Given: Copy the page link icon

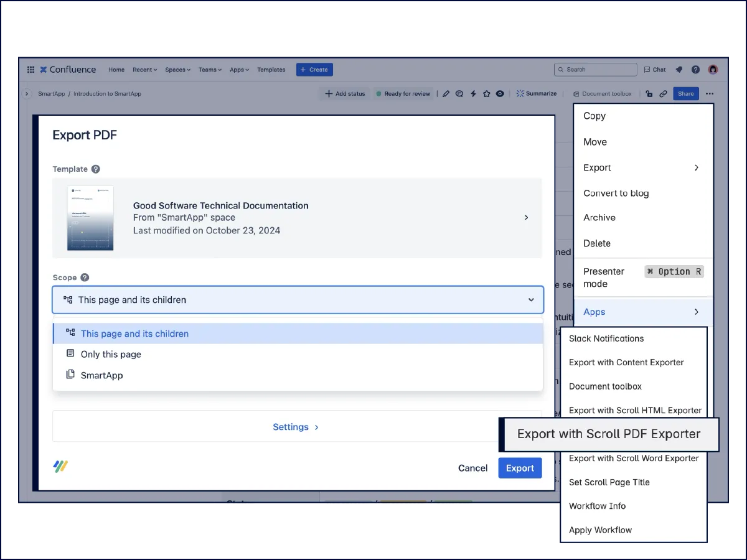Looking at the screenshot, I should (x=664, y=94).
